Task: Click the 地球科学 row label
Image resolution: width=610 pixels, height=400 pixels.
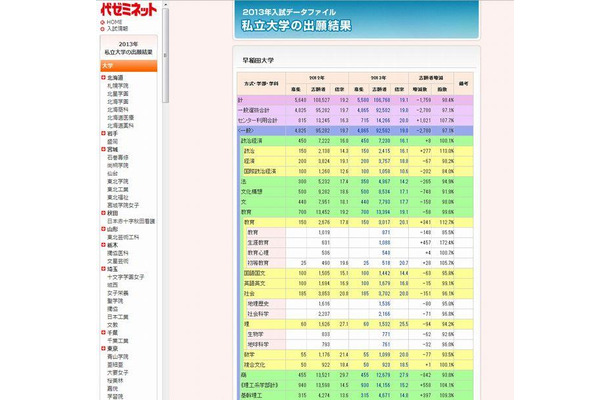Action: (258, 344)
